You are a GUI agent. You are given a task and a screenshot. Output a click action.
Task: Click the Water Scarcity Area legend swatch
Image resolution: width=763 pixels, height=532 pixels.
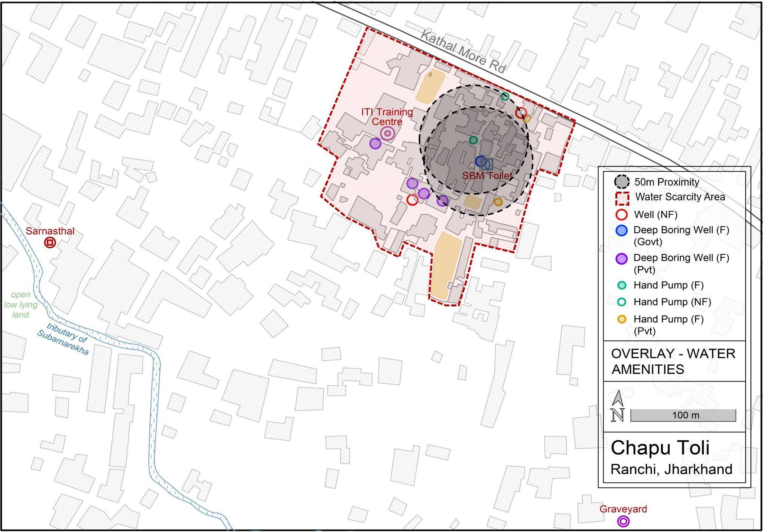(x=622, y=198)
